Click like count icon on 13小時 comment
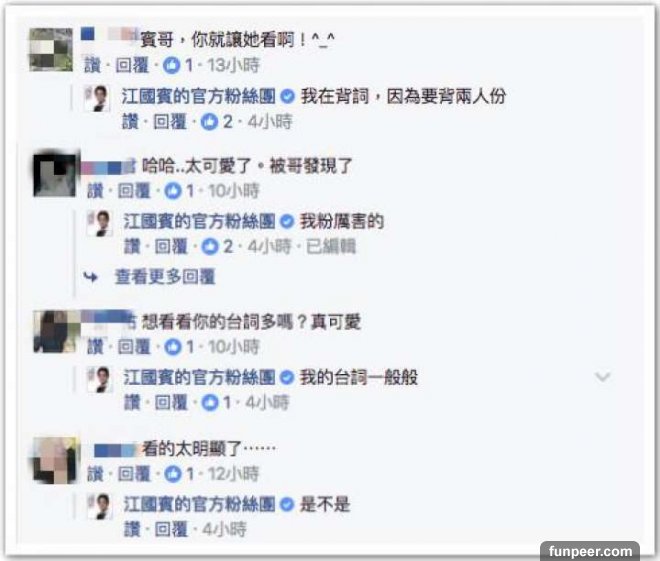 [x=172, y=65]
